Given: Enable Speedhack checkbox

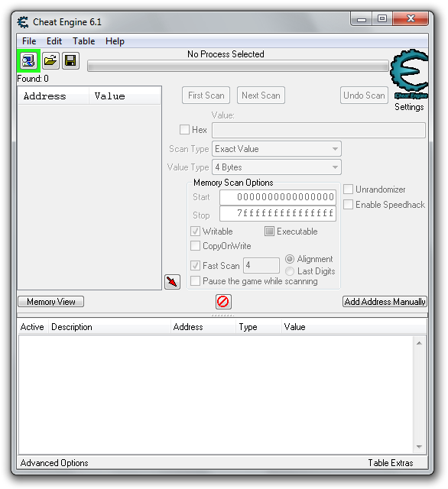Looking at the screenshot, I should pos(348,205).
